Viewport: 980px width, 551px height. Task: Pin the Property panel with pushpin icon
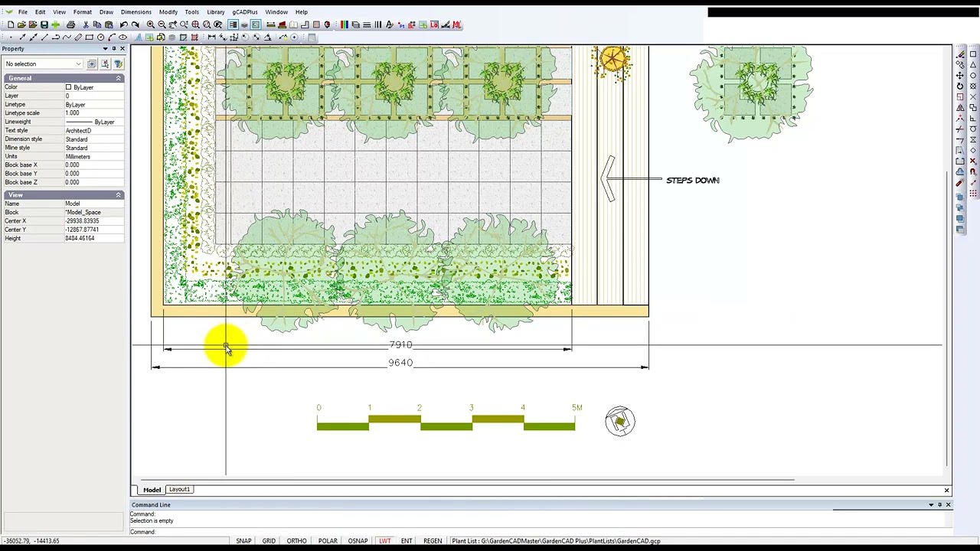coord(114,48)
